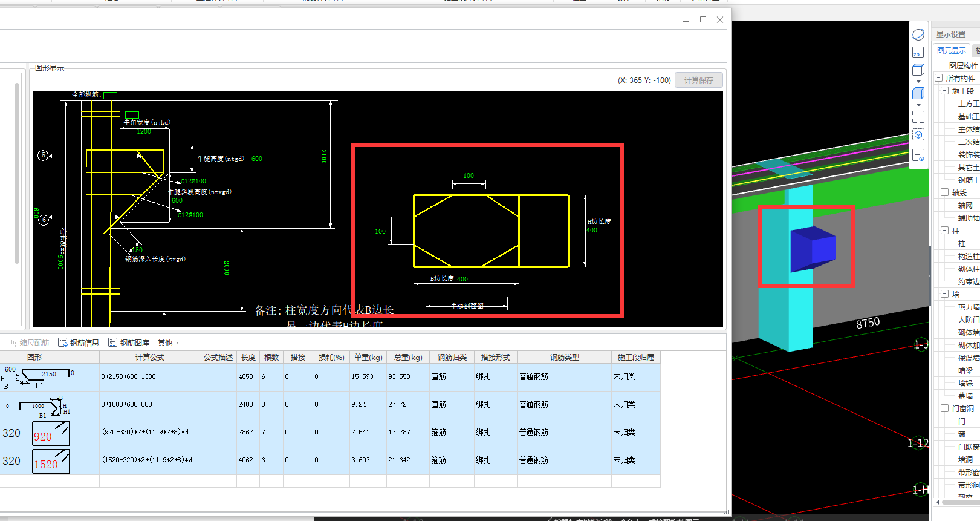Click the 钢筋信息 icon

63,342
